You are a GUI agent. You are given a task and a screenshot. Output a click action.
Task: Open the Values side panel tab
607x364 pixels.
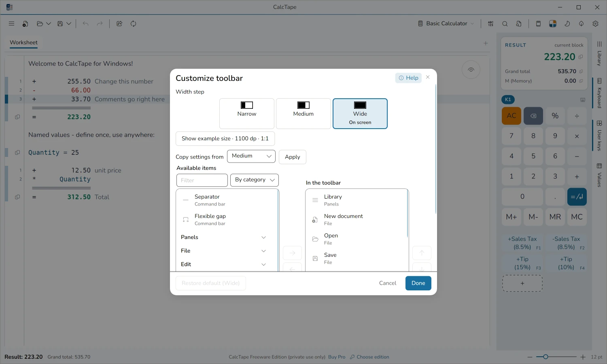[x=599, y=175]
